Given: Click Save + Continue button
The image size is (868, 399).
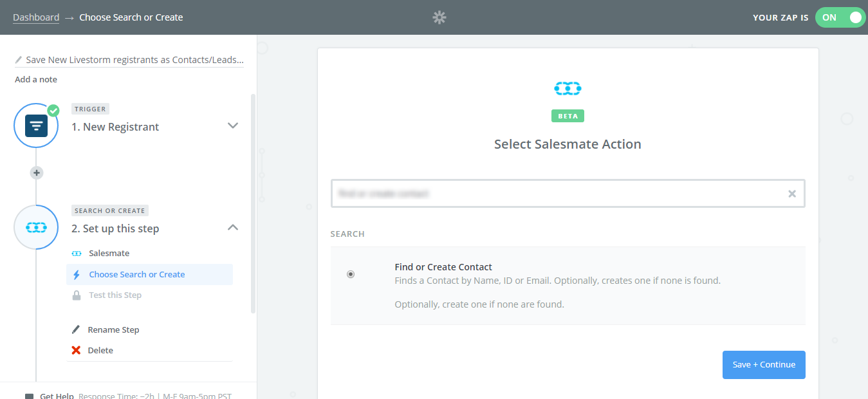Looking at the screenshot, I should coord(764,365).
